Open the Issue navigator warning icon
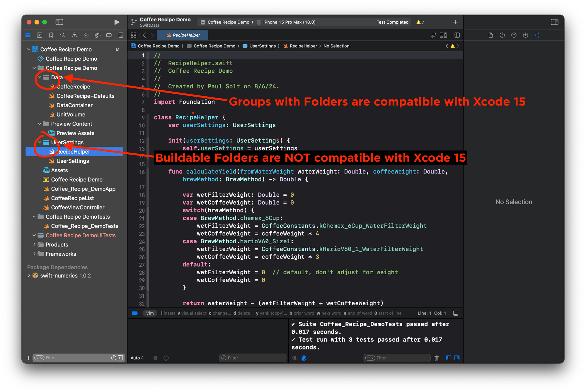Screen dimensions: 586x392 point(74,35)
